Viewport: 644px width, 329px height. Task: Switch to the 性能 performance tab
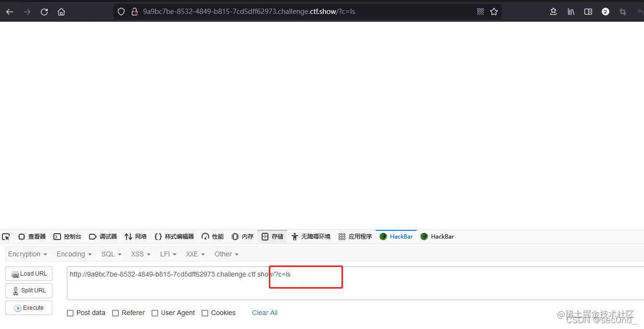(x=213, y=237)
